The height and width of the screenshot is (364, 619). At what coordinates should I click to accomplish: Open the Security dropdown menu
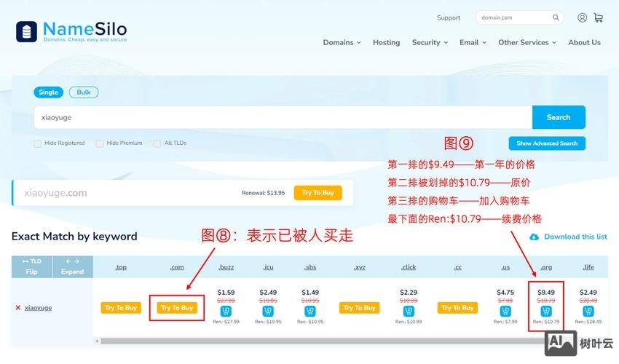pos(430,42)
